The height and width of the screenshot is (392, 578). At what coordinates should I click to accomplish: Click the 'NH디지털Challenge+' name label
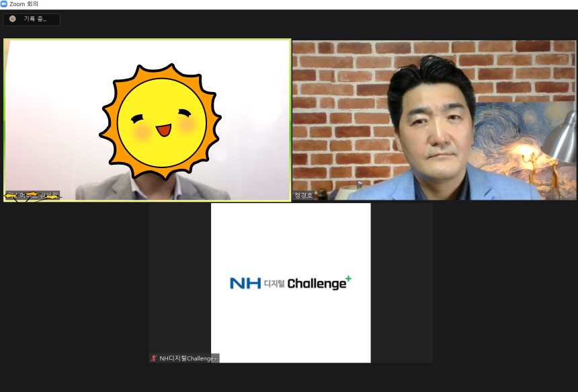pos(188,358)
